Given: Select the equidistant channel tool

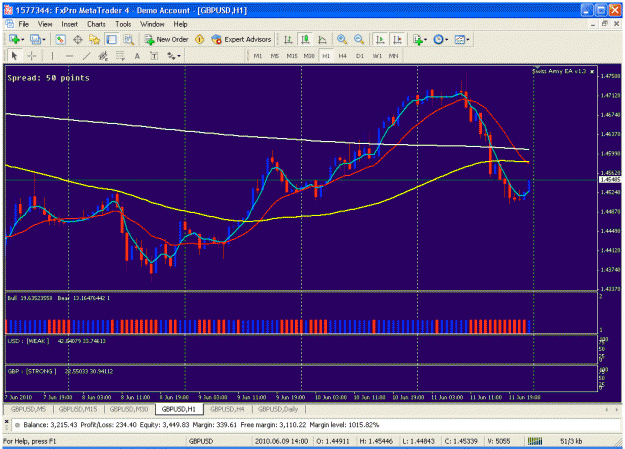Looking at the screenshot, I should (103, 56).
